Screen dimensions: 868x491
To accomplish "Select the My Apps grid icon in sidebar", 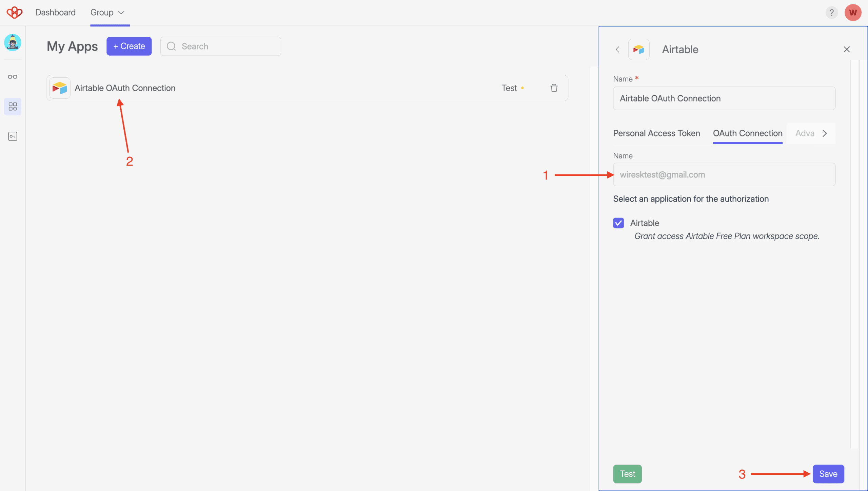I will click(13, 107).
